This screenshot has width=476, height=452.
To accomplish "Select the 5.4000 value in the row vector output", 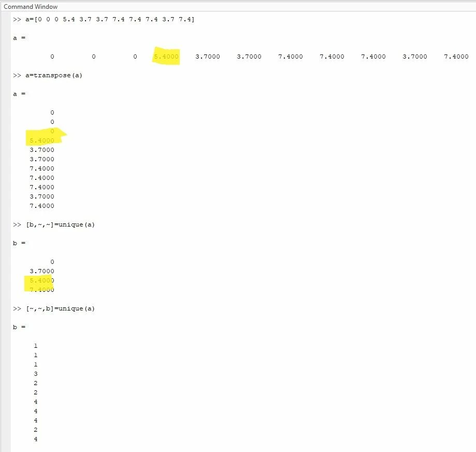I will tap(166, 56).
